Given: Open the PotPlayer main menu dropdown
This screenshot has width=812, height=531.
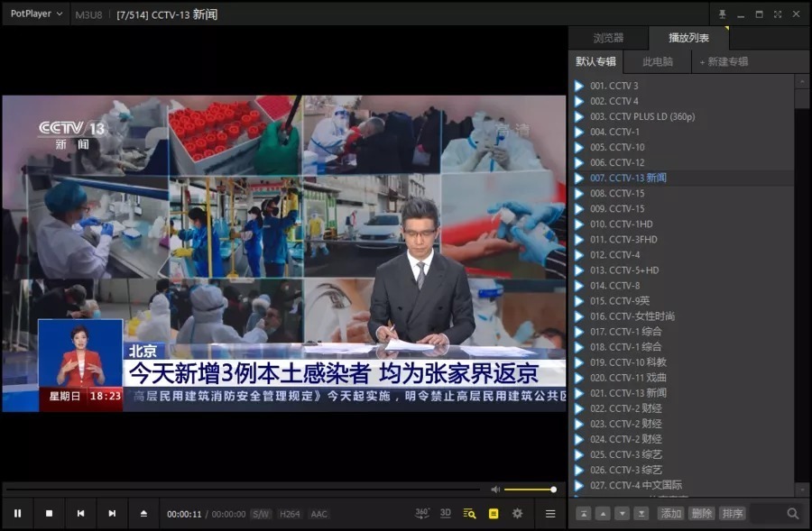Looking at the screenshot, I should tap(36, 14).
